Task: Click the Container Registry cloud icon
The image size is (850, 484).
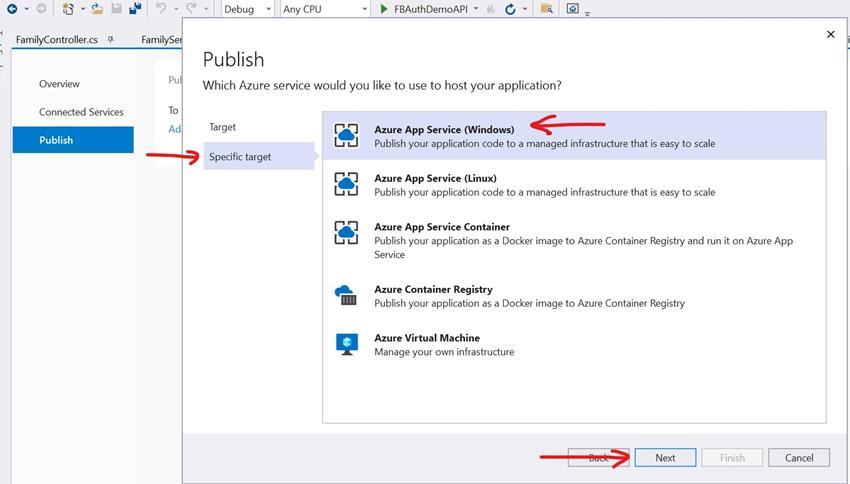Action: 346,295
